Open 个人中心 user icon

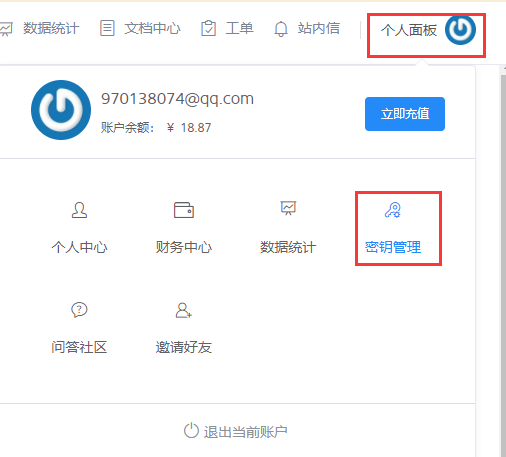pyautogui.click(x=79, y=210)
